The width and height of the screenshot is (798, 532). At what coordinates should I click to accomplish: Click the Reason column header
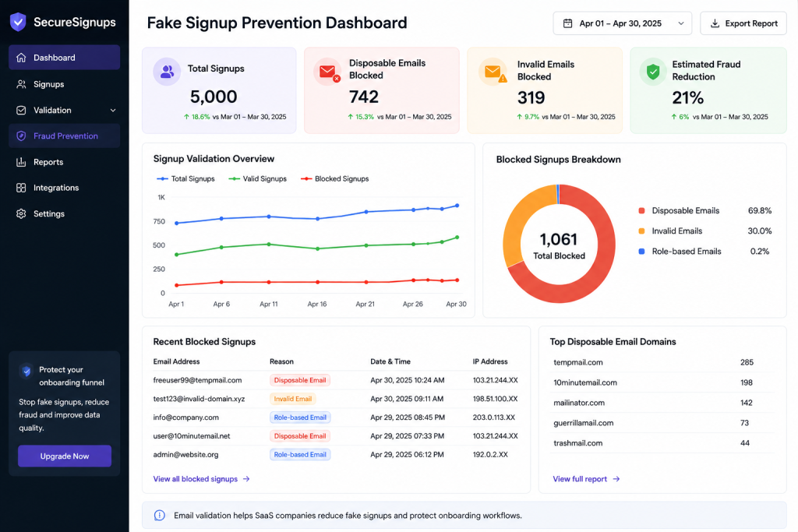click(281, 361)
